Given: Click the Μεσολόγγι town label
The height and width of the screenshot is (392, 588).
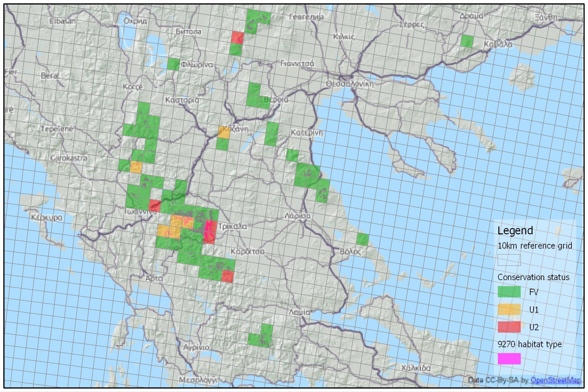Looking at the screenshot, I should [198, 379].
